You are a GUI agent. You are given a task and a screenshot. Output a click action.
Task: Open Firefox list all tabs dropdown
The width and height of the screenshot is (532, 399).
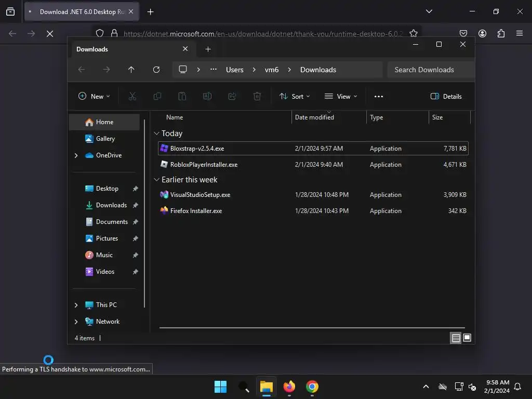[429, 11]
